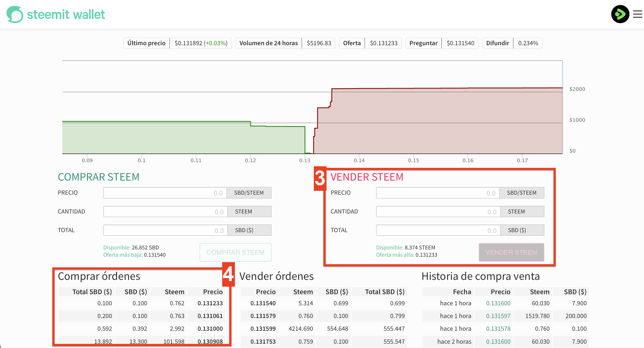Click available balance 26.852 SBD
The width and height of the screenshot is (644, 348).
pyautogui.click(x=145, y=247)
